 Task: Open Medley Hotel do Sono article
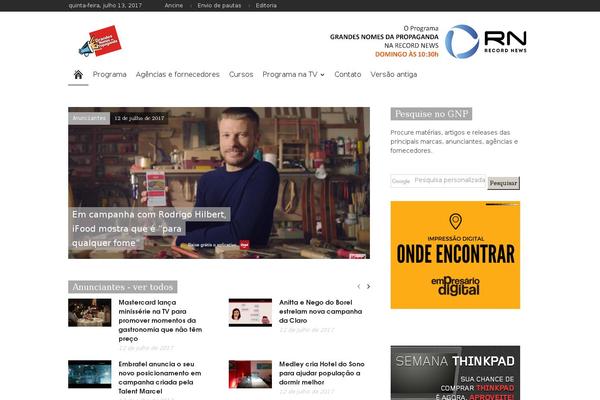pyautogui.click(x=321, y=373)
